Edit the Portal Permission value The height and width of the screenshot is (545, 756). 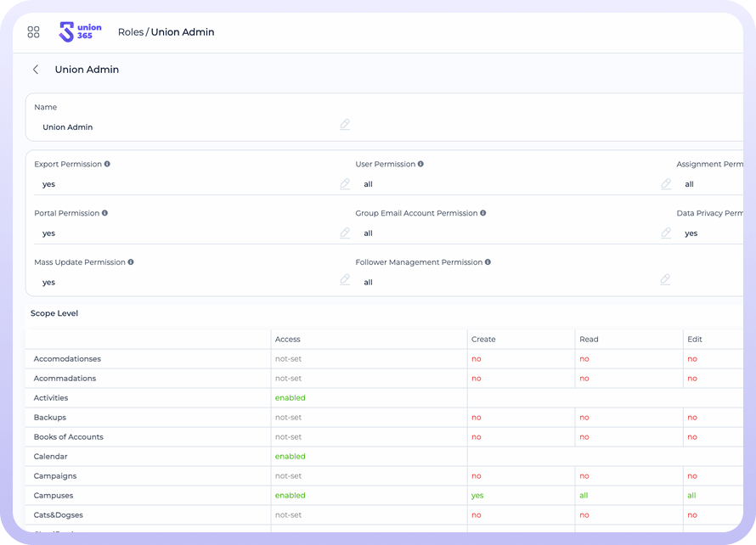tap(345, 233)
